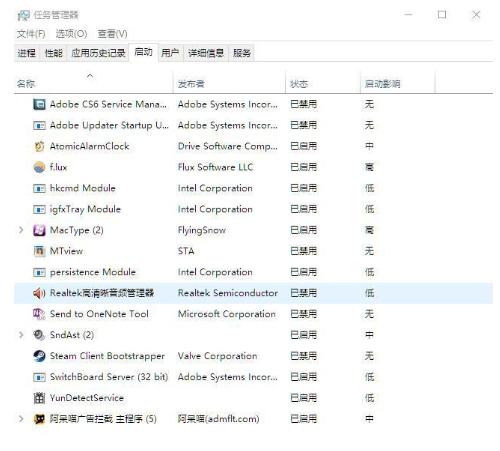Select the AtomicAlarmClock clock icon

pyautogui.click(x=39, y=146)
